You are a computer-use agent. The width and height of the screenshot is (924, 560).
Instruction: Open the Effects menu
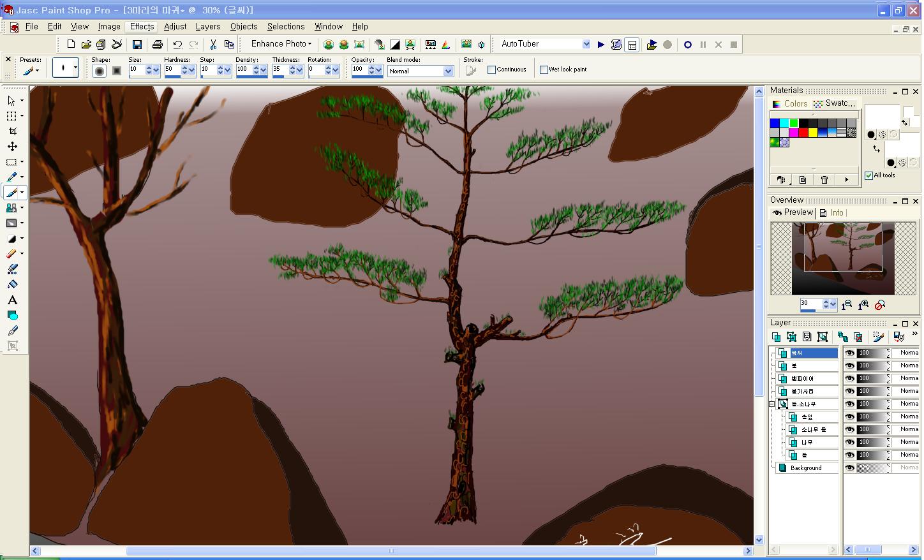coord(142,27)
